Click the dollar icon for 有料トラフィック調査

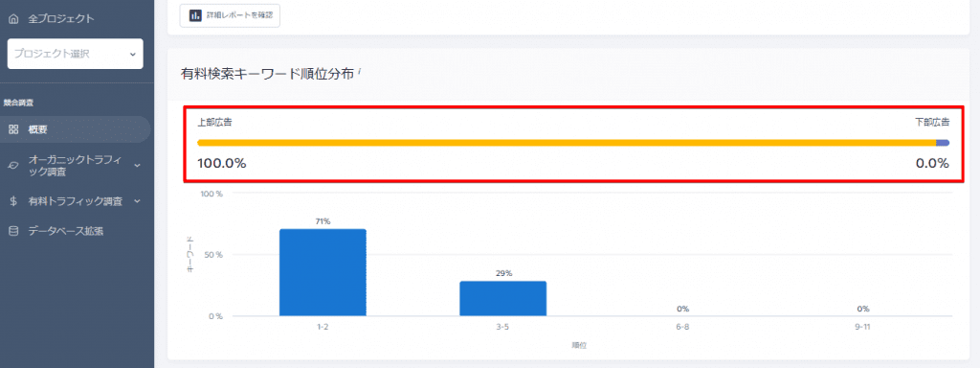coord(13,201)
